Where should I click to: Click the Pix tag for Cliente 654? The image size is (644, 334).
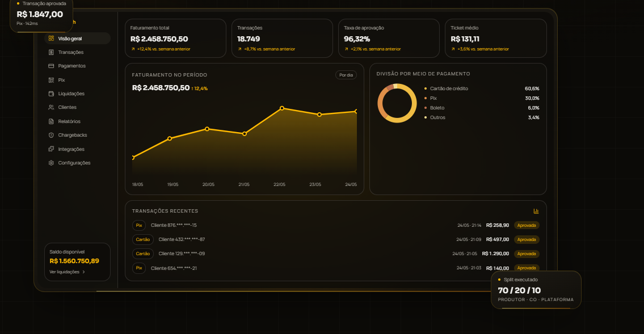[x=139, y=268]
